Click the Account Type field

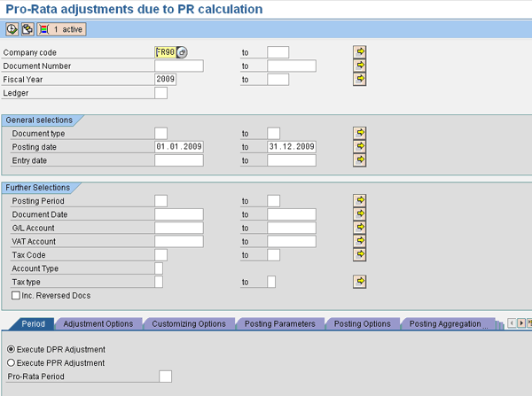click(159, 268)
